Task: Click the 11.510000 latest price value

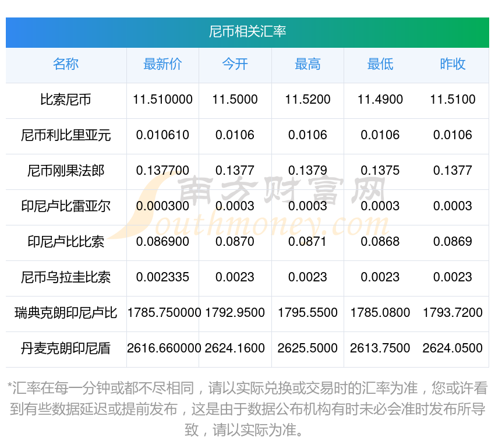Action: 162,100
